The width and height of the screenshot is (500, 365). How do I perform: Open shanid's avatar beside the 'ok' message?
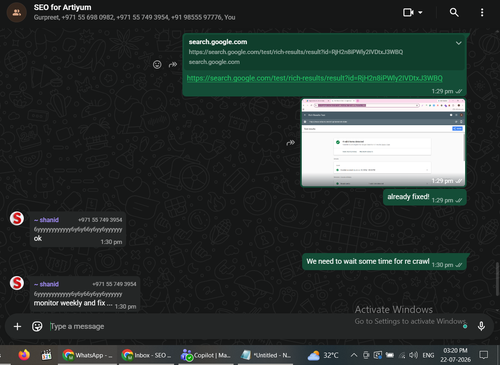17,219
